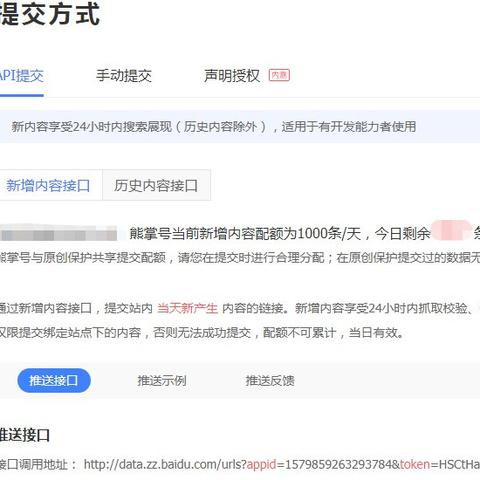
Task: Switch to the API提交 tab
Action: [21, 76]
